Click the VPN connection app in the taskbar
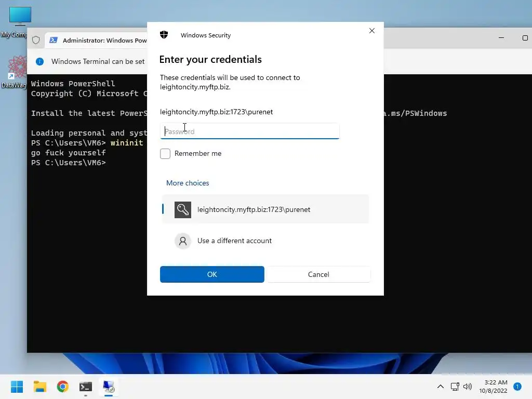Viewport: 532px width, 399px height. [x=109, y=387]
